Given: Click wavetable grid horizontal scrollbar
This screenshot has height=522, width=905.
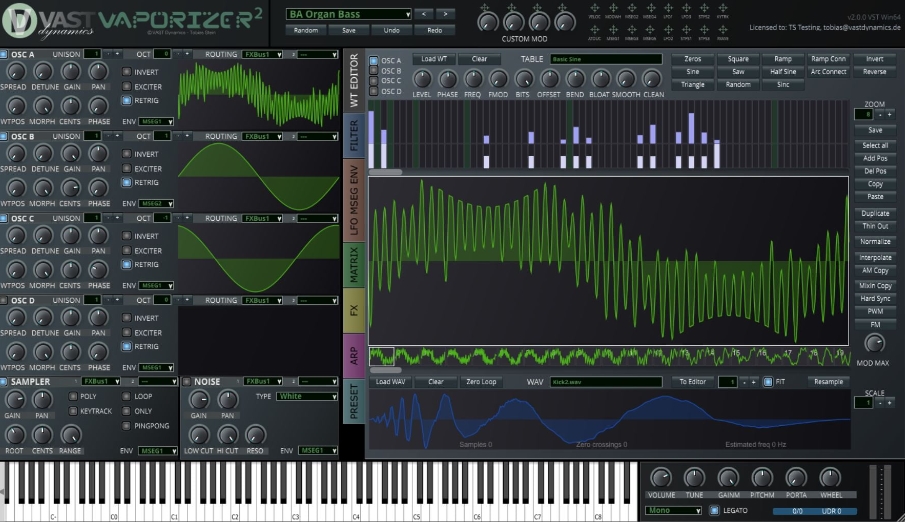Looking at the screenshot, I should pos(386,172).
